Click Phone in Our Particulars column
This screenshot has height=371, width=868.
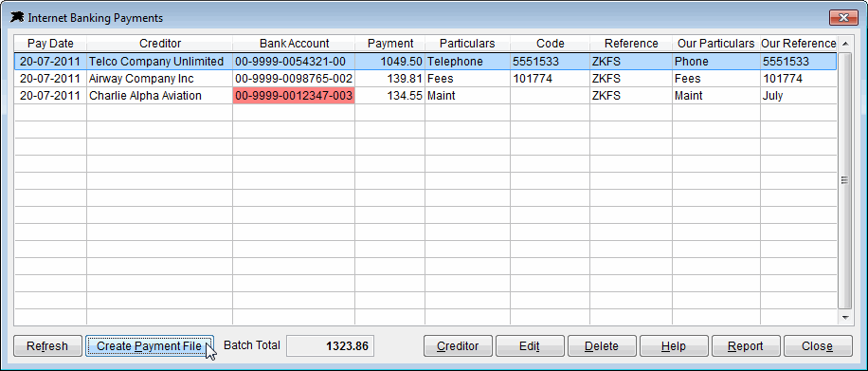point(716,62)
